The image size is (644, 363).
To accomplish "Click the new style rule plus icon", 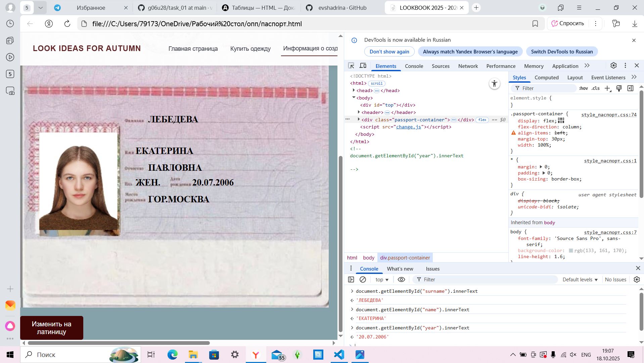I will (x=607, y=88).
